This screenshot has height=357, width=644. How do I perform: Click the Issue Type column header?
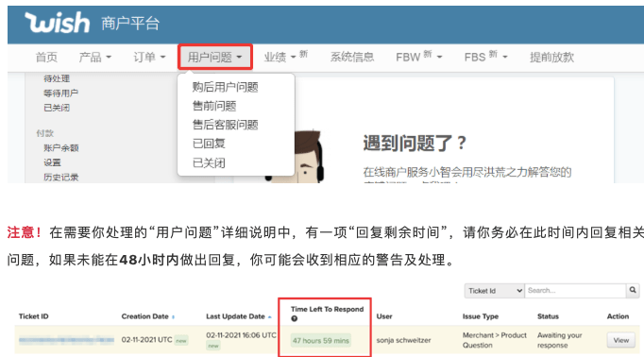point(480,316)
